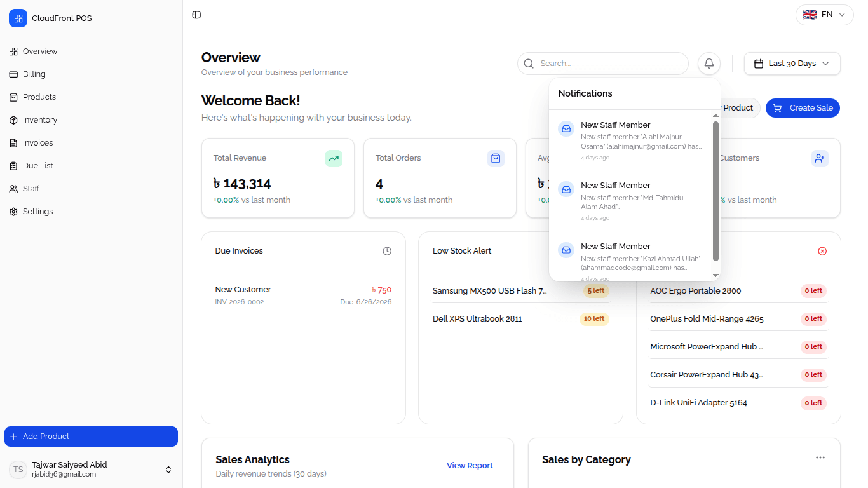Screen dimensions: 868x488
Task: Click the ৳ 750 due amount
Action: pos(381,290)
